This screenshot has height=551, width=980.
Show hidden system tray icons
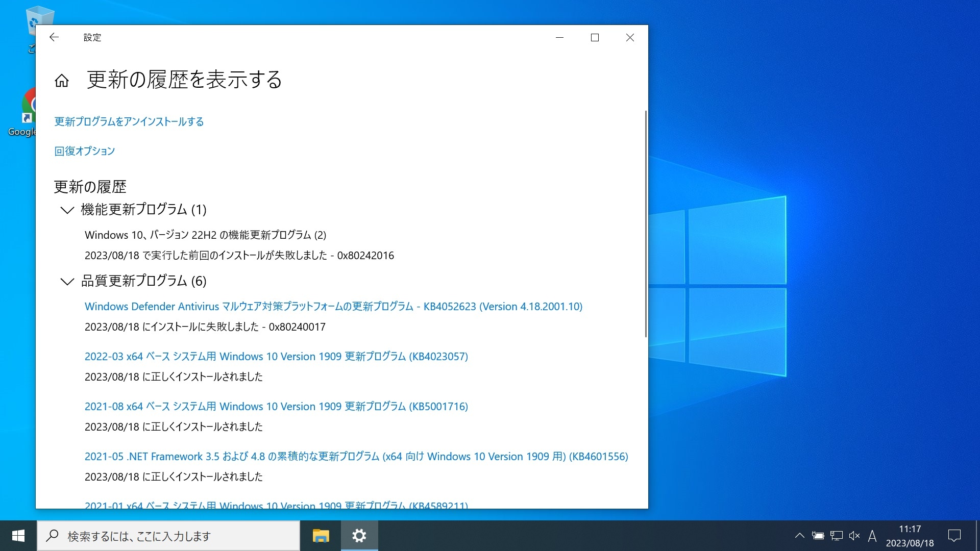800,536
